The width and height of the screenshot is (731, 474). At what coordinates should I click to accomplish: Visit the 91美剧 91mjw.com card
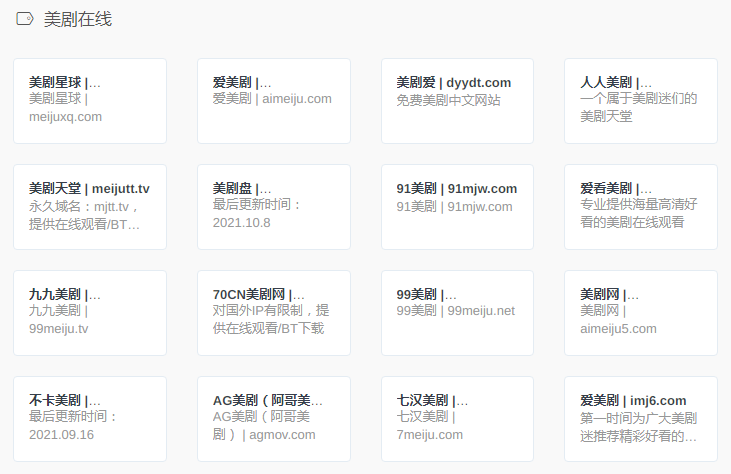pyautogui.click(x=457, y=207)
